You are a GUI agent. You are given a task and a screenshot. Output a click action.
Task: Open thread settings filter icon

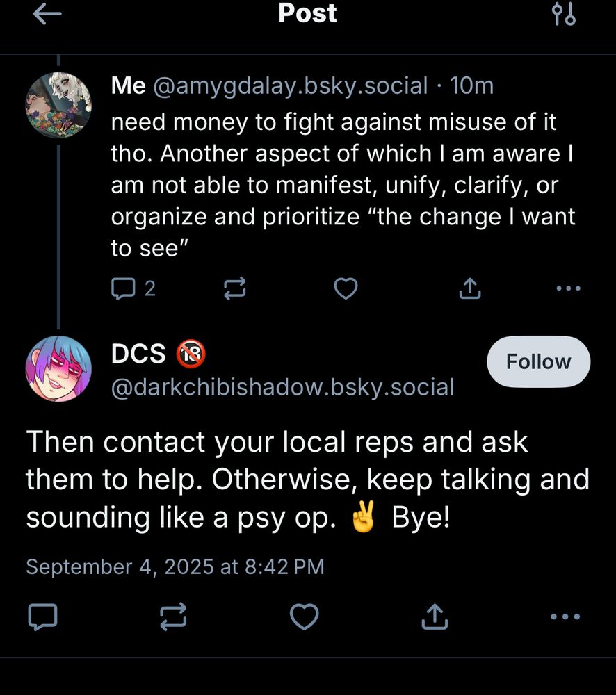click(x=563, y=15)
